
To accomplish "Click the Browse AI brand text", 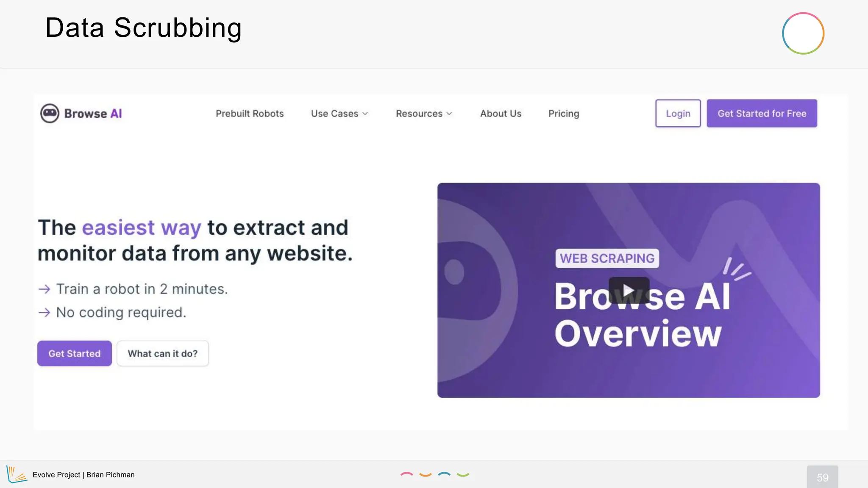I will tap(93, 114).
